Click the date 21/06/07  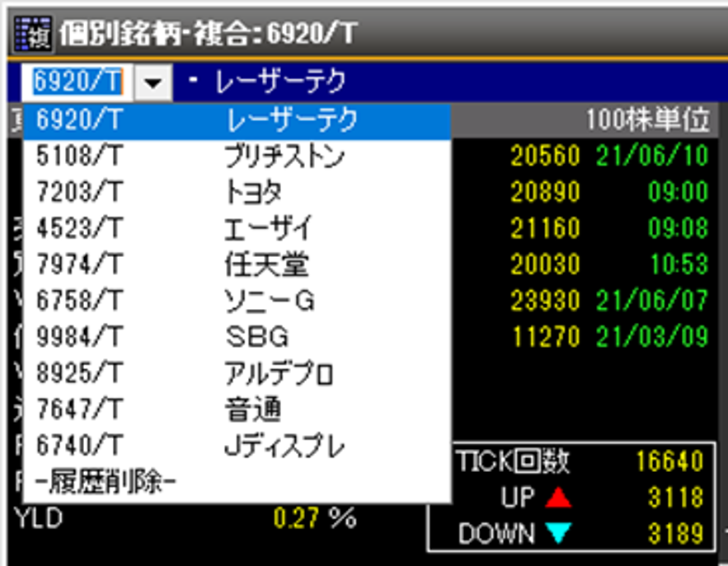point(652,300)
